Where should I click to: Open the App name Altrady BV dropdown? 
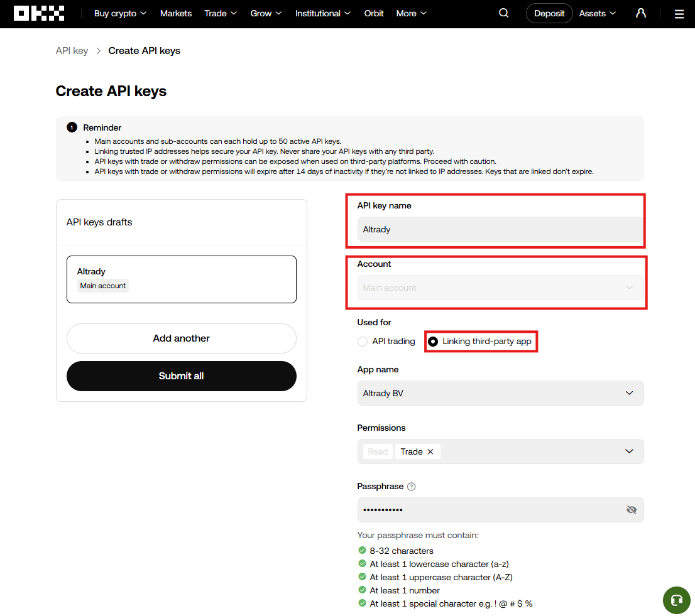pyautogui.click(x=500, y=393)
